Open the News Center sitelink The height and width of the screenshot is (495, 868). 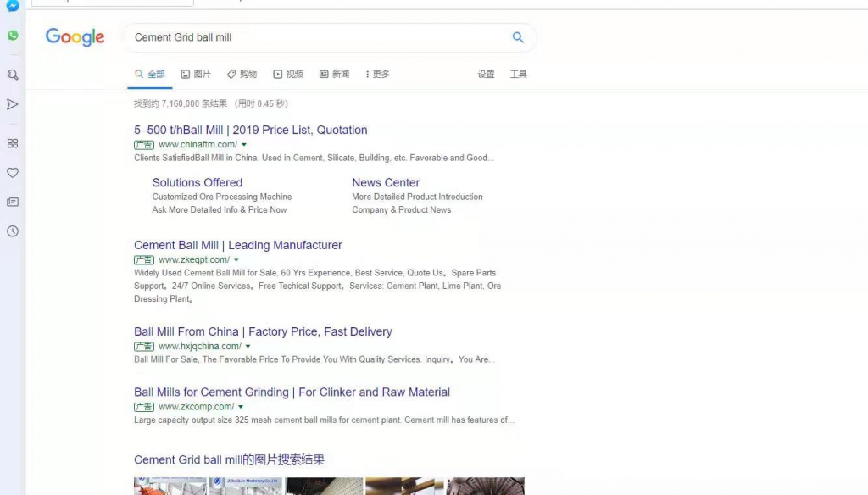386,183
